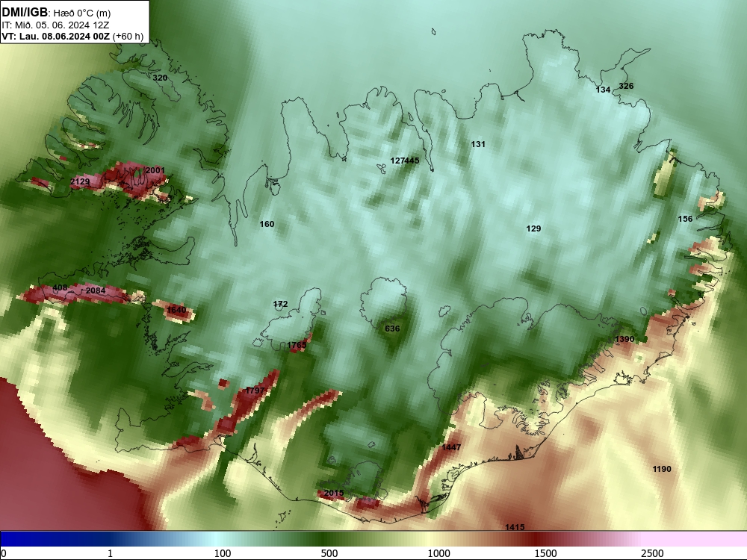Click the map value 1797

255,391
